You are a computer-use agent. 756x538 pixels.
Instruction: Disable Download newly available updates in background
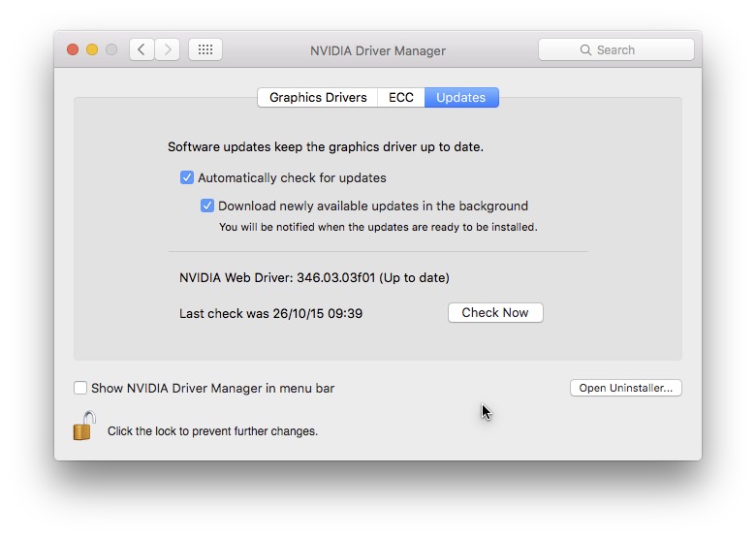point(207,206)
